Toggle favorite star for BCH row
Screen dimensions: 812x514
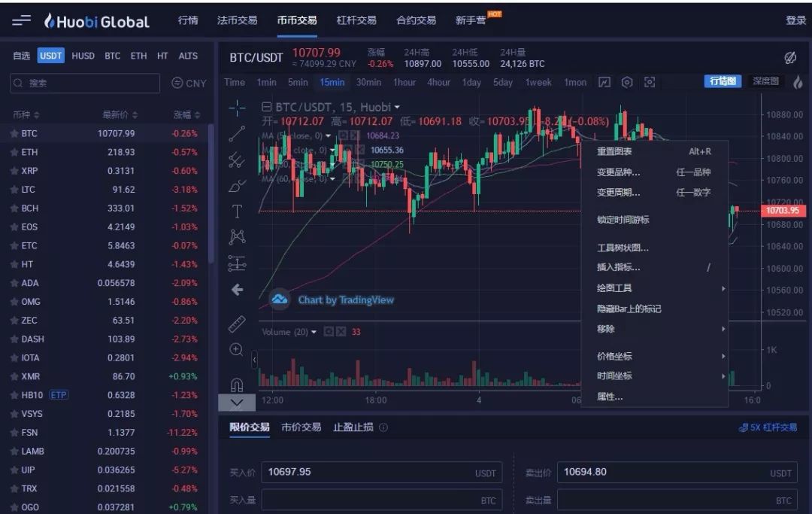tap(14, 208)
